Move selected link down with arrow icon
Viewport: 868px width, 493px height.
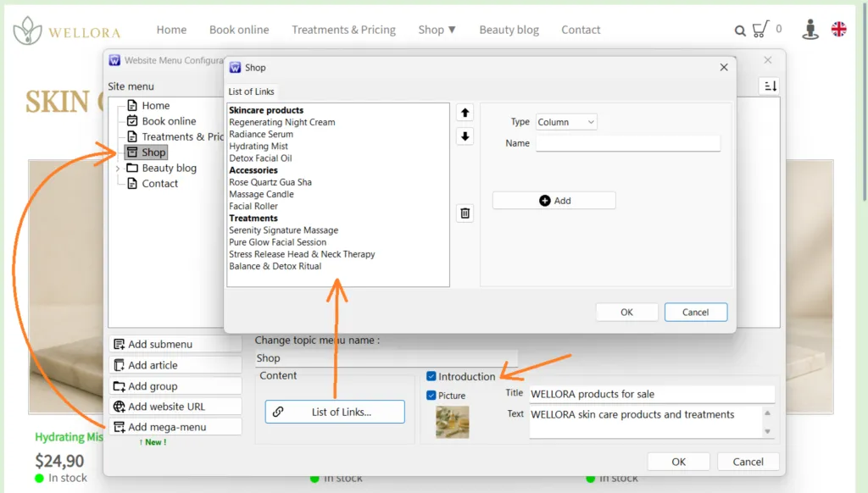coord(465,136)
